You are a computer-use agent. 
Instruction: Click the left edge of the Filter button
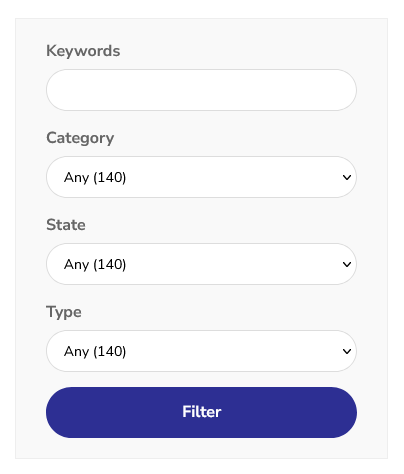pyautogui.click(x=55, y=412)
